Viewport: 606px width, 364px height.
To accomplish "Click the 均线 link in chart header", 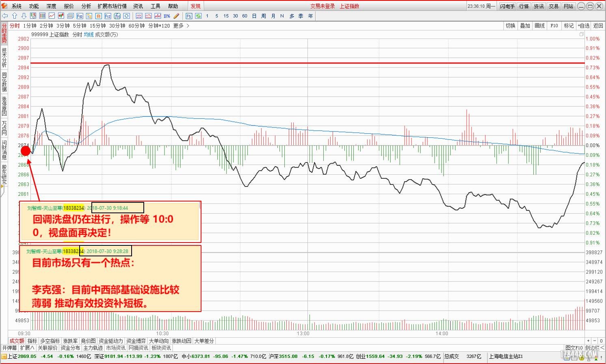I will coord(89,35).
